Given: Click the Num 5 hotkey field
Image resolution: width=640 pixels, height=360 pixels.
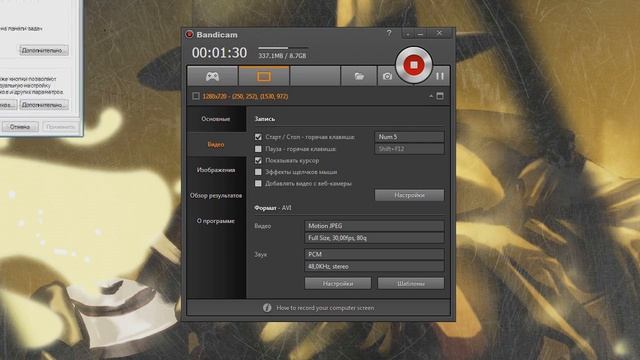Looking at the screenshot, I should point(409,137).
